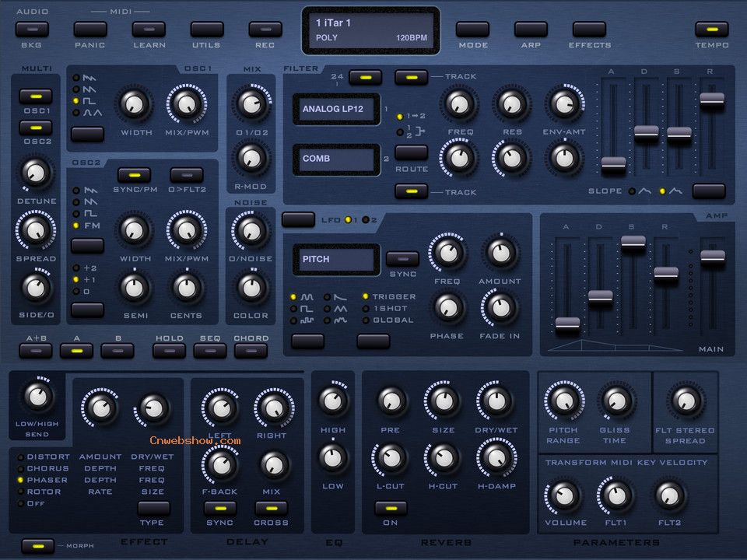Click the LFO FADE IN knob
This screenshot has width=747, height=560.
[x=500, y=307]
